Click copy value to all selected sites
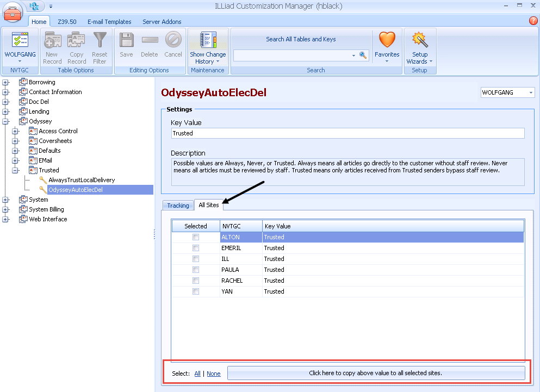Image resolution: width=540 pixels, height=392 pixels. point(377,373)
